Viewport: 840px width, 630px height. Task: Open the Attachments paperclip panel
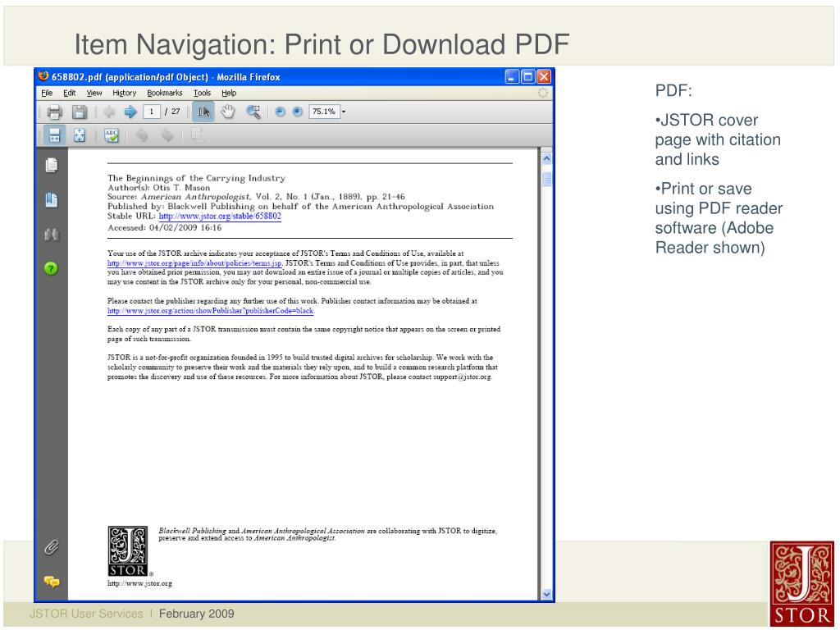[x=52, y=547]
